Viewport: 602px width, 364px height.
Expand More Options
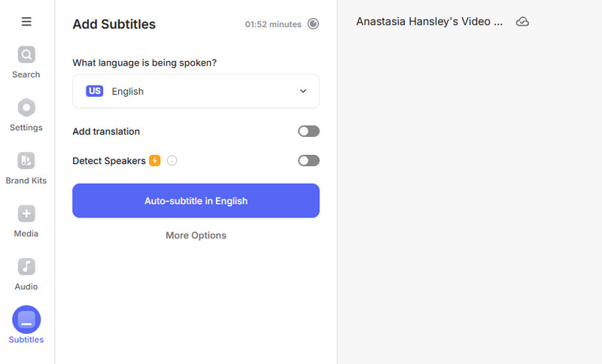196,235
